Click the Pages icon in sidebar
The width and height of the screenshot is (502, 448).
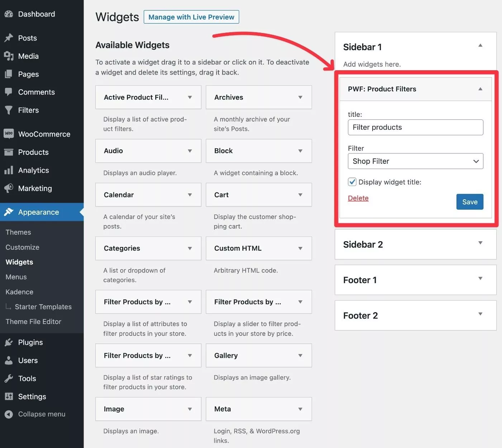pyautogui.click(x=9, y=74)
